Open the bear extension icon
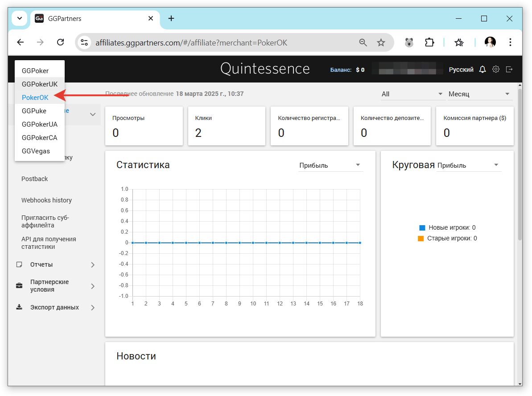This screenshot has height=396, width=532. 409,42
